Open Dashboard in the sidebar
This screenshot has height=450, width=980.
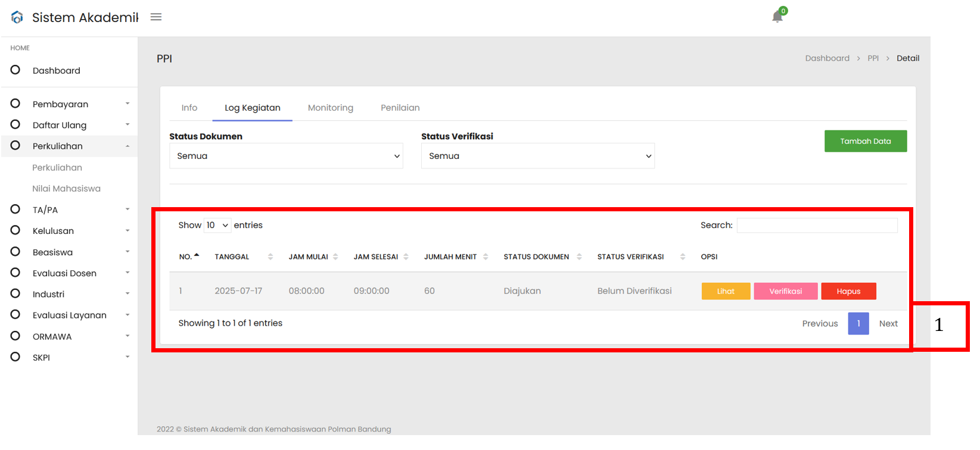pos(57,70)
